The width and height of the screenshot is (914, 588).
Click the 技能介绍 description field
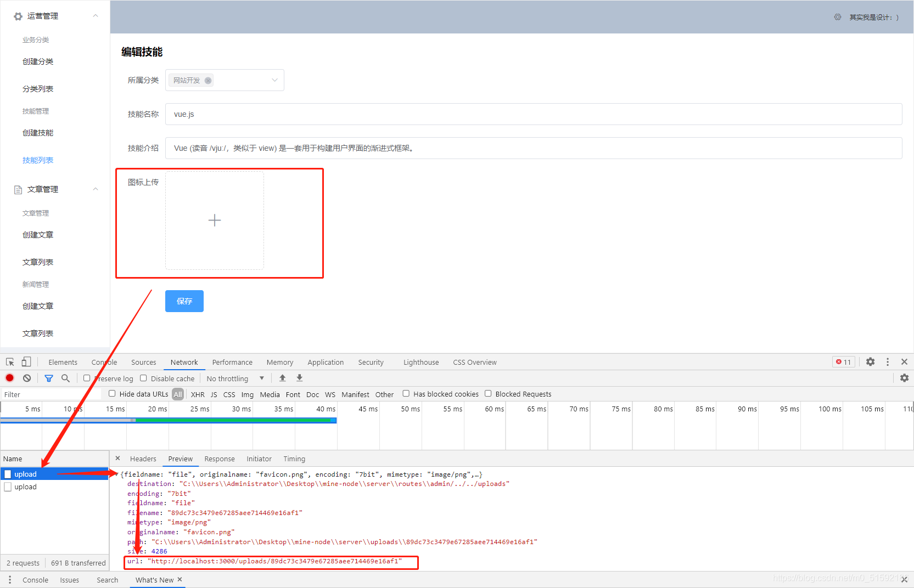click(534, 148)
